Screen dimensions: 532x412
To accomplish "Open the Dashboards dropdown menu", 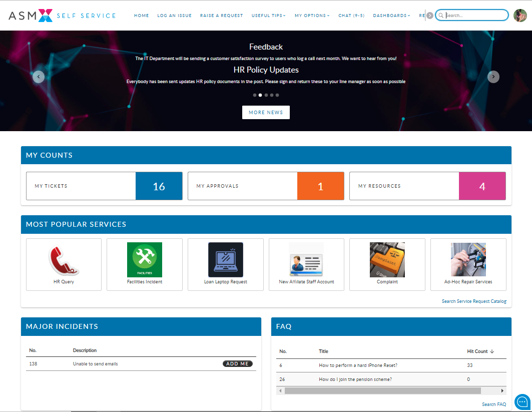I will tap(391, 16).
